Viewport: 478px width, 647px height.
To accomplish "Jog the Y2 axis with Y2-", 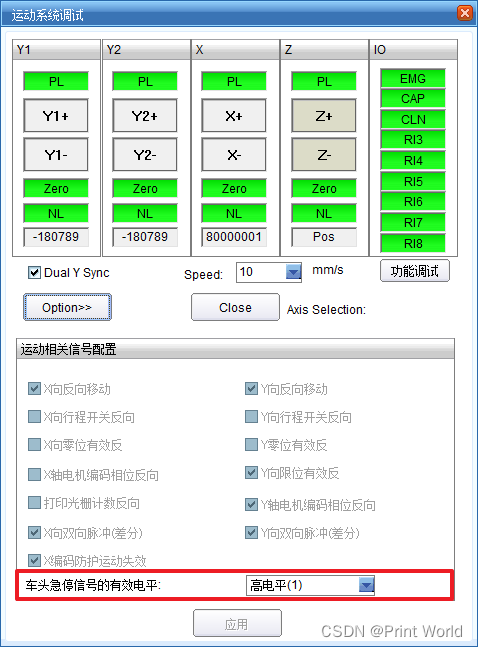I will click(x=145, y=155).
